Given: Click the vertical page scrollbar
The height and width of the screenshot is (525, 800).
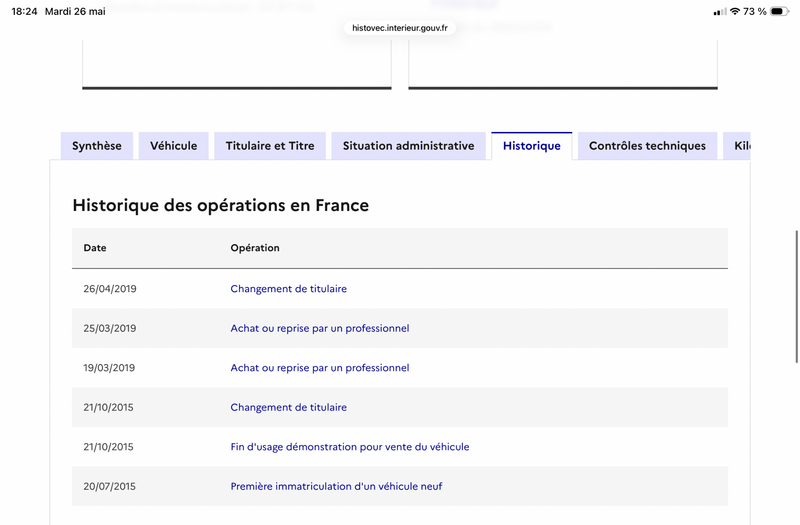Looking at the screenshot, I should (x=796, y=297).
